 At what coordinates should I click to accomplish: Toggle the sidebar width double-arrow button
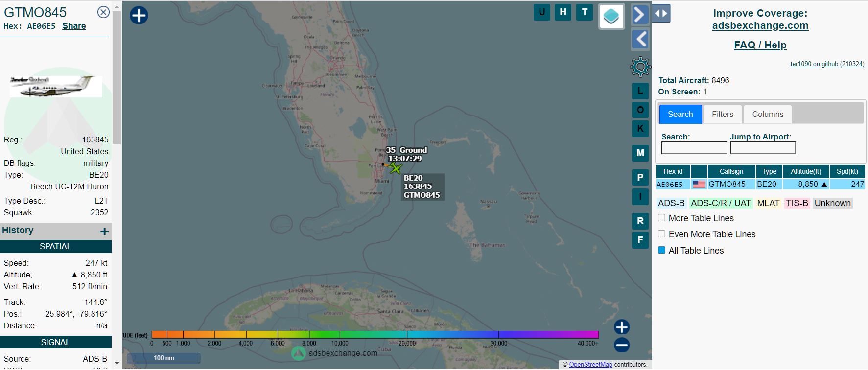[661, 14]
